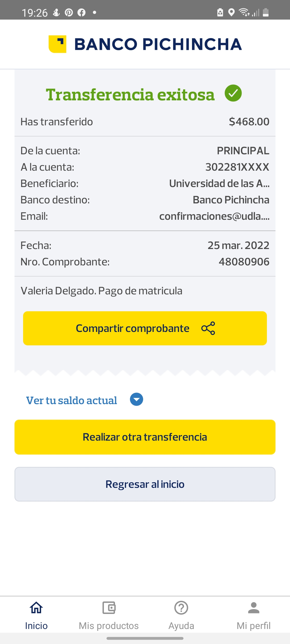This screenshot has width=290, height=644.
Task: Tap the truncated Beneficiario name Universidad de las A...
Action: pyautogui.click(x=219, y=184)
